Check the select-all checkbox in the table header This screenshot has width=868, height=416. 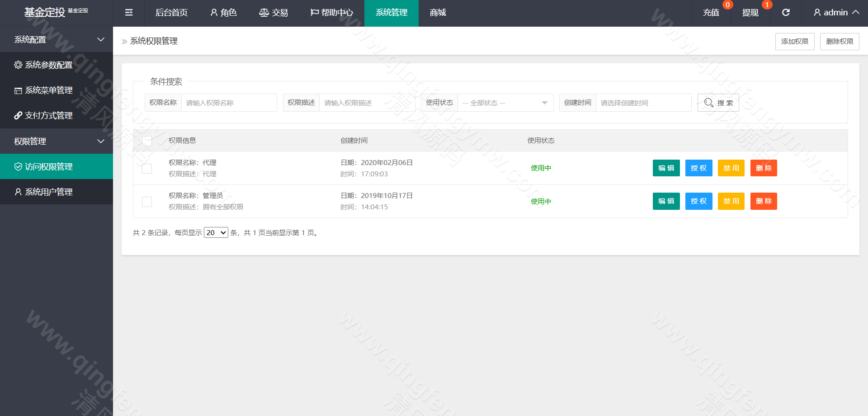pos(146,141)
